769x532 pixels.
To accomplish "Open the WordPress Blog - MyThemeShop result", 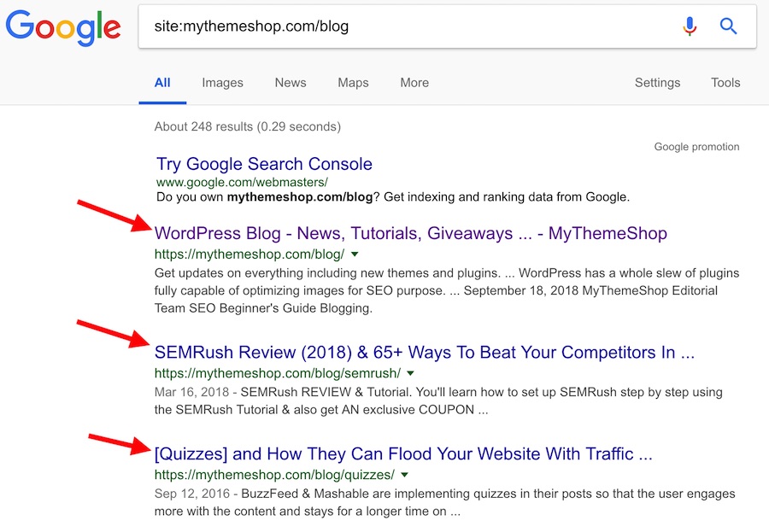I will (x=410, y=233).
